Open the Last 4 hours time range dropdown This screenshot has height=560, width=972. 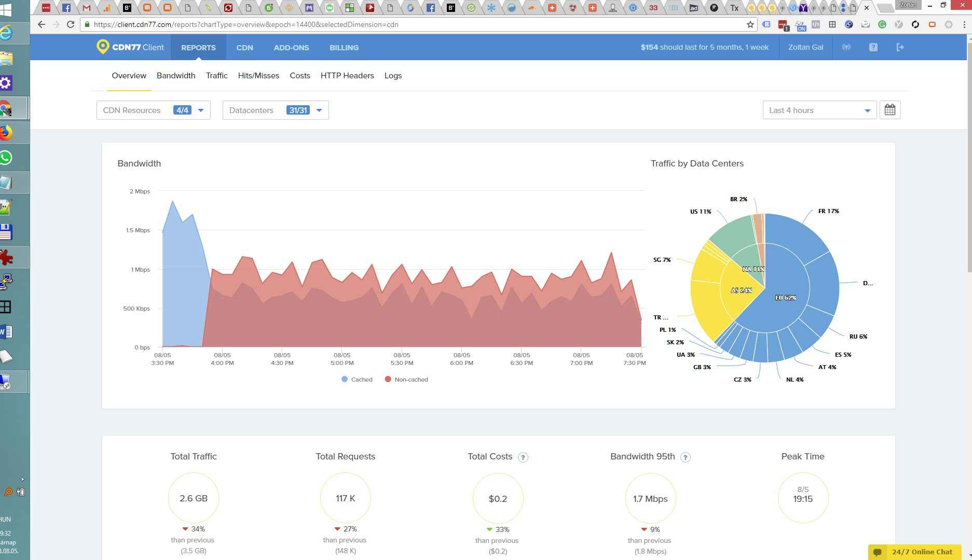pyautogui.click(x=819, y=110)
